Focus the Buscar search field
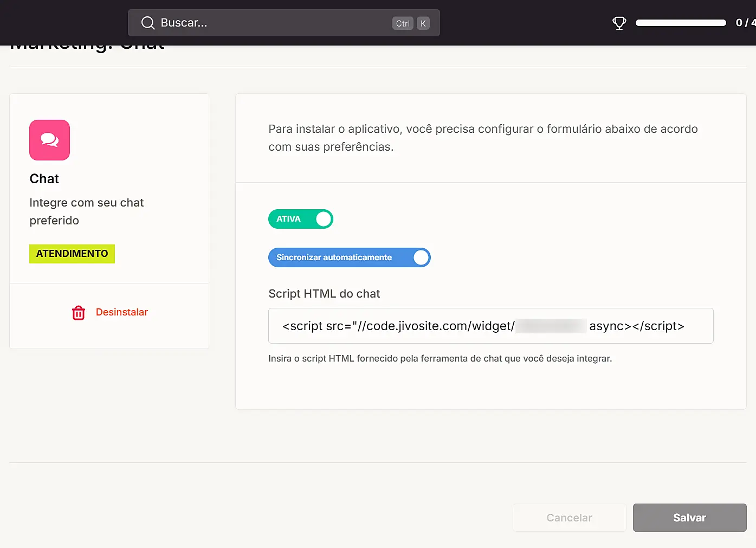This screenshot has height=548, width=756. click(x=271, y=23)
